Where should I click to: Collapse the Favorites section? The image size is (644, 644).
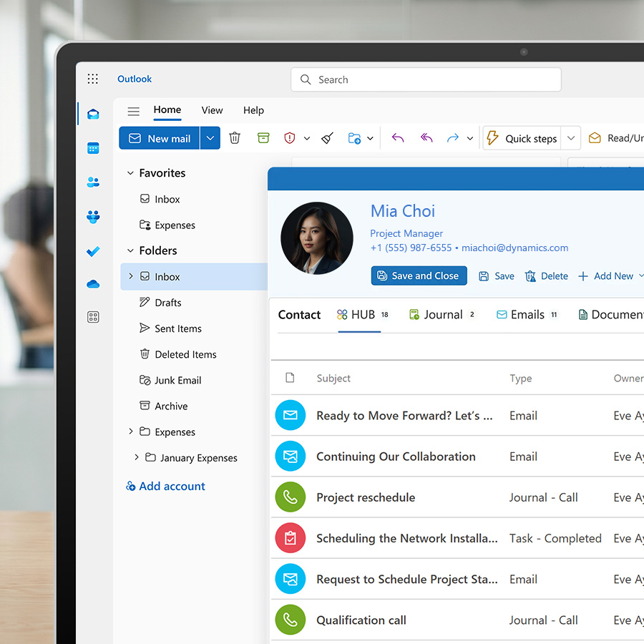131,173
